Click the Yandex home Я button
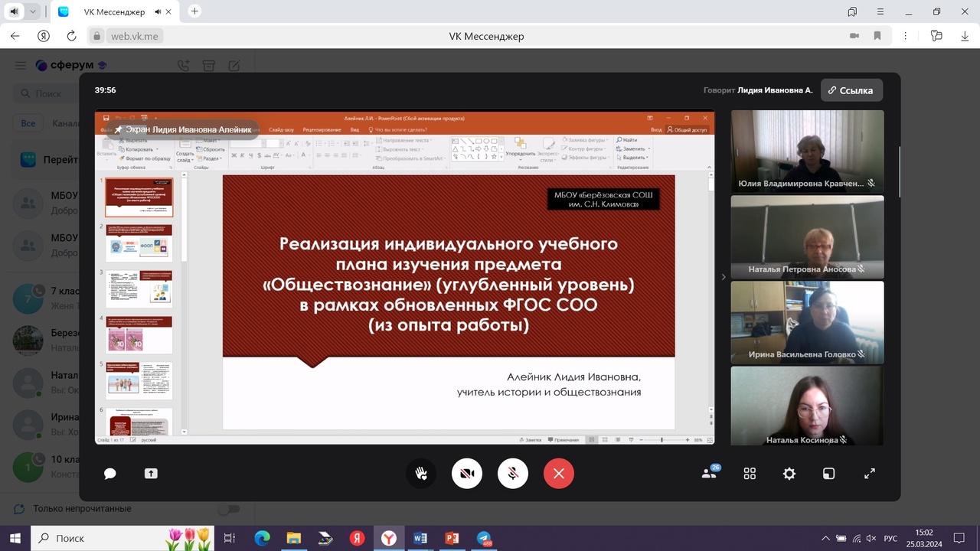980x551 pixels. click(x=44, y=36)
